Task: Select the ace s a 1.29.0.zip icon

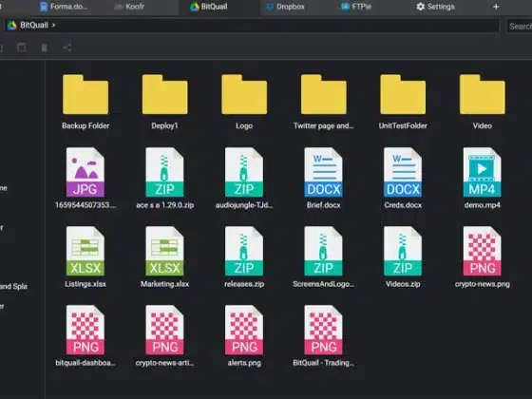Action: click(x=164, y=172)
